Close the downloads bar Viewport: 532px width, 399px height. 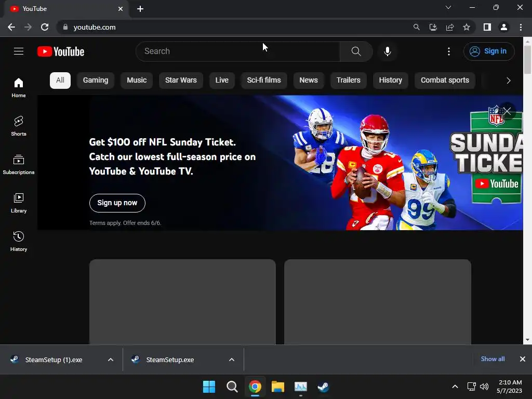523,359
